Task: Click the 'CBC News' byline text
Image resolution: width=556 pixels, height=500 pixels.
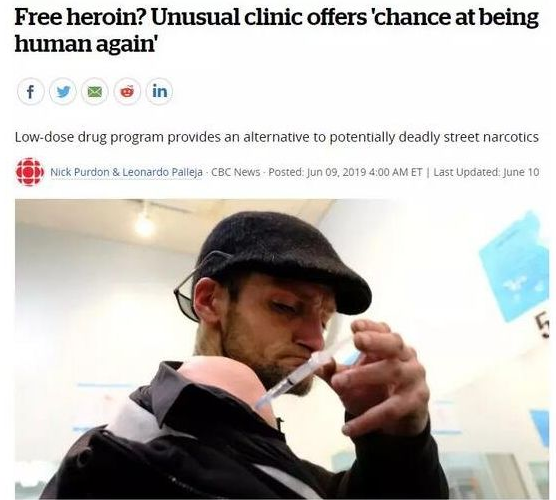Action: click(235, 172)
